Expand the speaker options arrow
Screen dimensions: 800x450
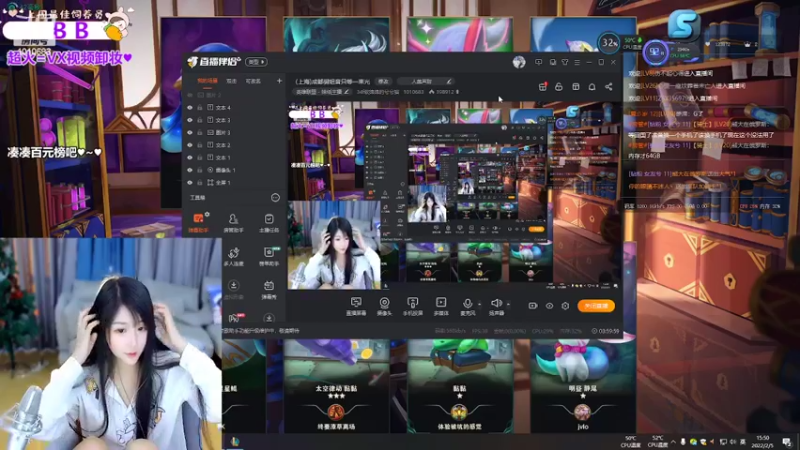508,304
